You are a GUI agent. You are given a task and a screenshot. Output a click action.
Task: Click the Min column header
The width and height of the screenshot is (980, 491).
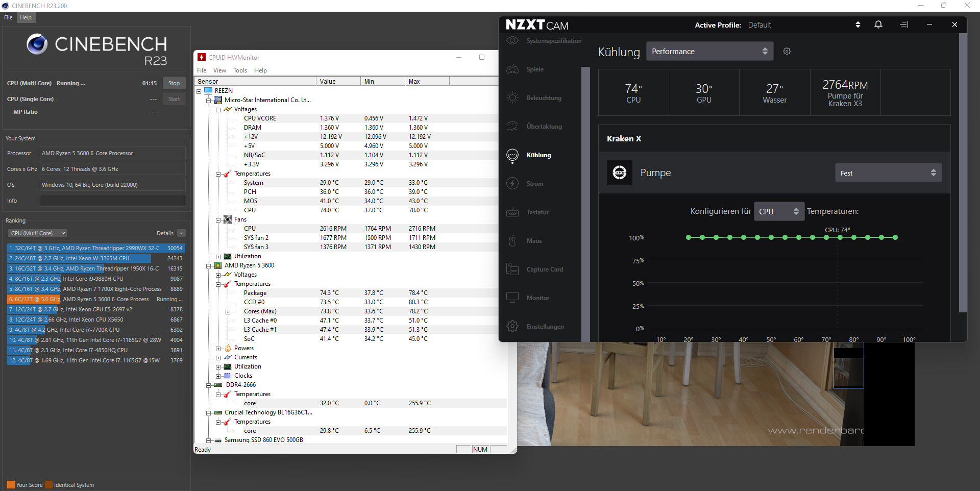click(x=382, y=81)
